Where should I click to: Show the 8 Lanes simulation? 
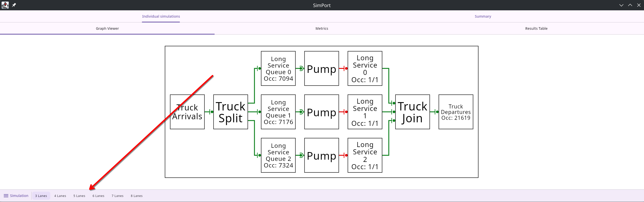137,196
